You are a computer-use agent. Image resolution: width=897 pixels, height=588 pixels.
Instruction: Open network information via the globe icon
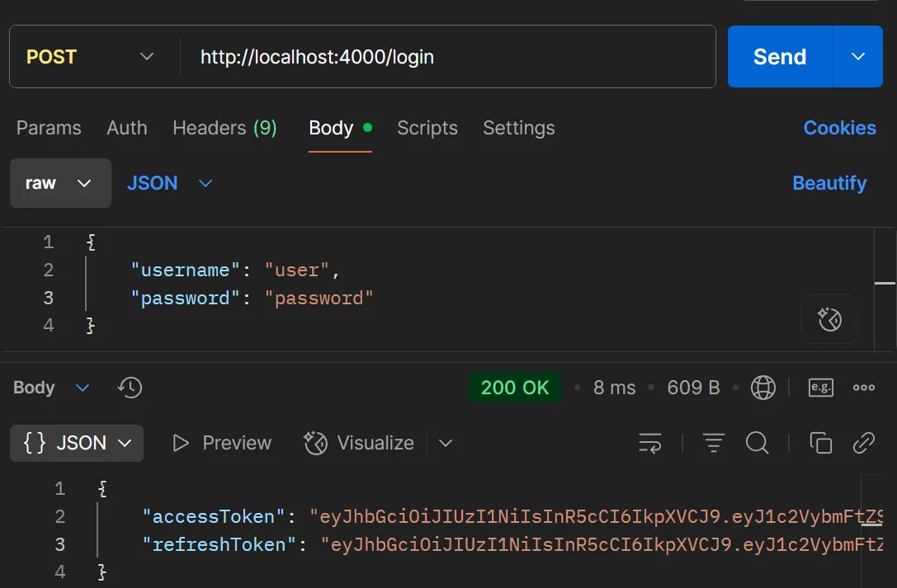point(763,387)
